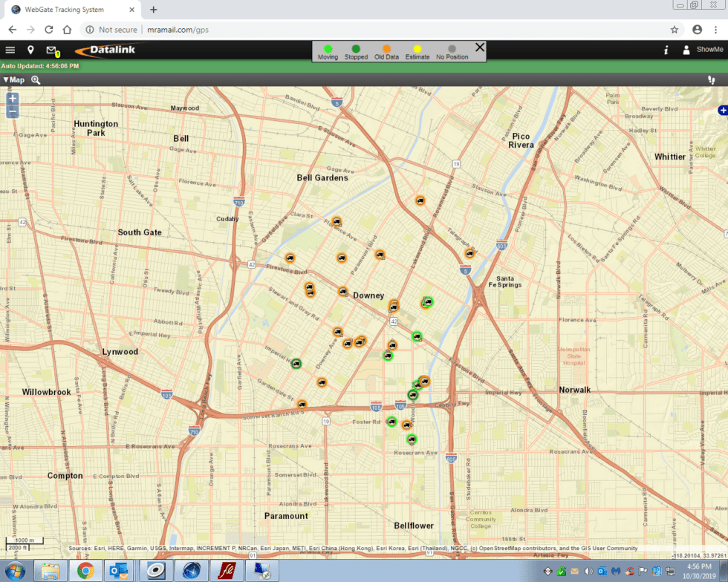
Task: Click the footsteps tracking icon
Action: 712,79
